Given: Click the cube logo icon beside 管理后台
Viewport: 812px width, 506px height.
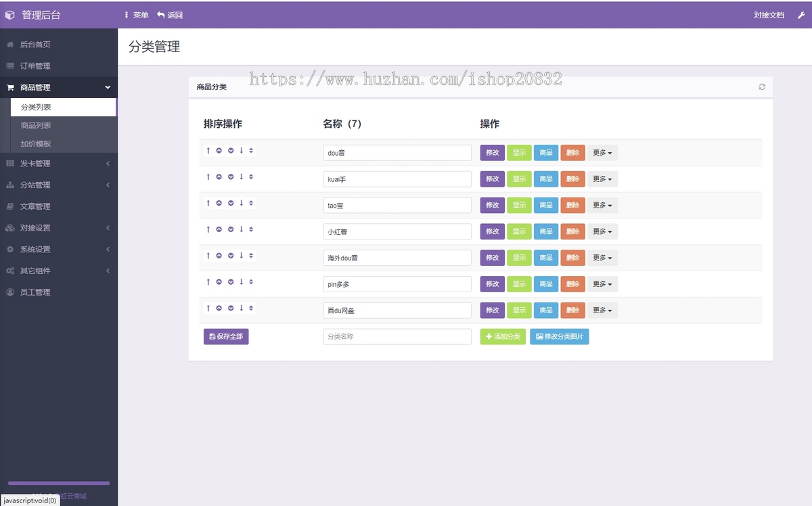Looking at the screenshot, I should click(x=10, y=15).
